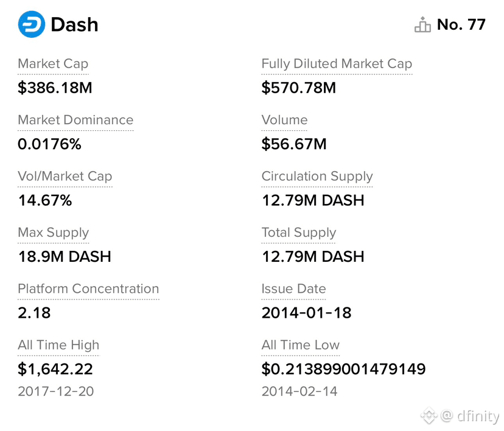Select the Circulation Supply label
Screen dimensions: 504x431
coord(317,176)
